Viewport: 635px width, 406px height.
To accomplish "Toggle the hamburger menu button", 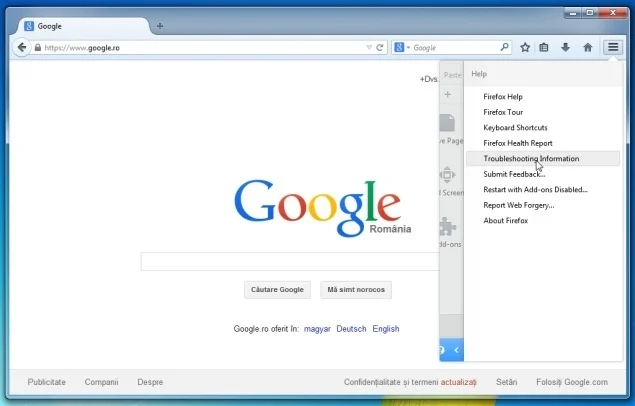I will click(x=613, y=47).
